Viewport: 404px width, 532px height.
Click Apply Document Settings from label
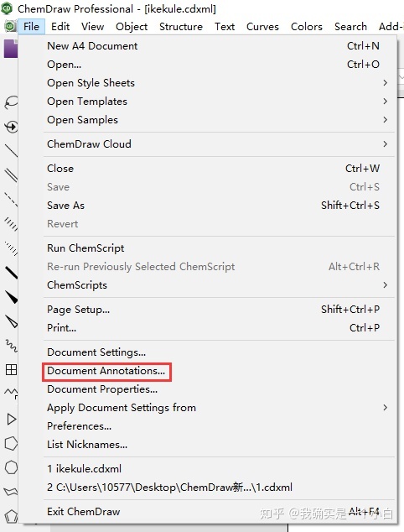[122, 407]
